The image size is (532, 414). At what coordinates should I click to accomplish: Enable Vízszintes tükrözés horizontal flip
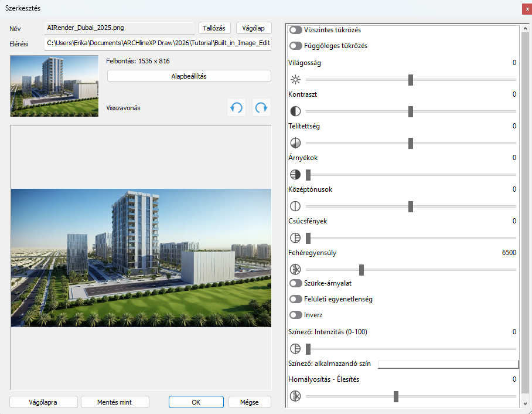pyautogui.click(x=296, y=30)
